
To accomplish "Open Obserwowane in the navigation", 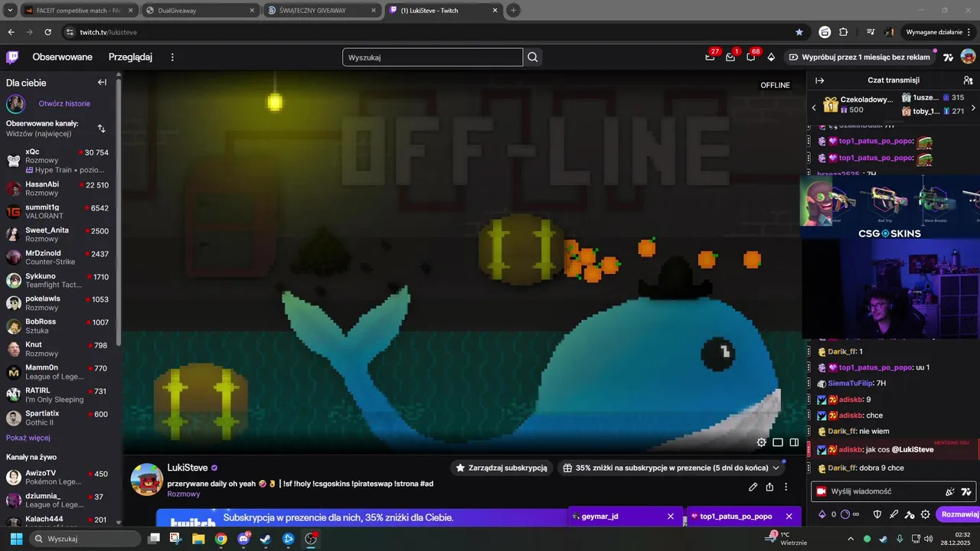I will pyautogui.click(x=62, y=57).
